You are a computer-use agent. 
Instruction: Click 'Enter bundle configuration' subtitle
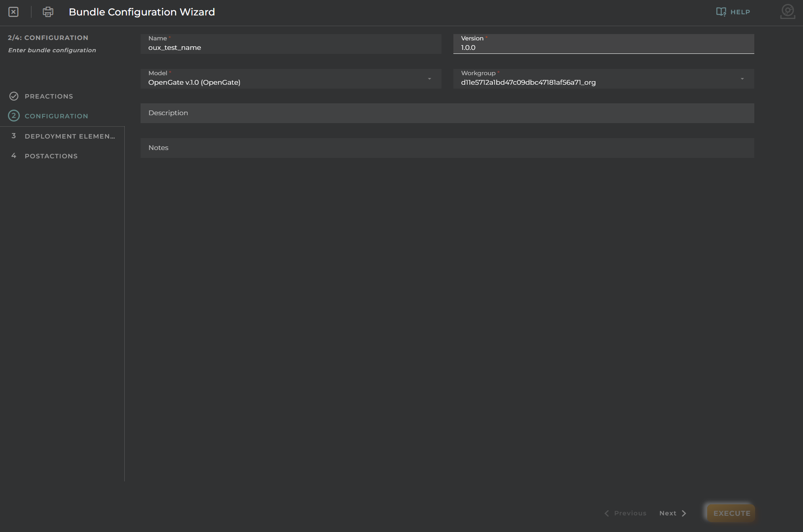tap(52, 50)
